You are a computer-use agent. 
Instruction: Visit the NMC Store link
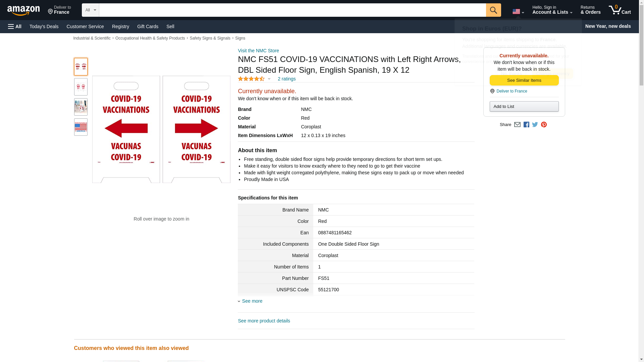(x=258, y=51)
